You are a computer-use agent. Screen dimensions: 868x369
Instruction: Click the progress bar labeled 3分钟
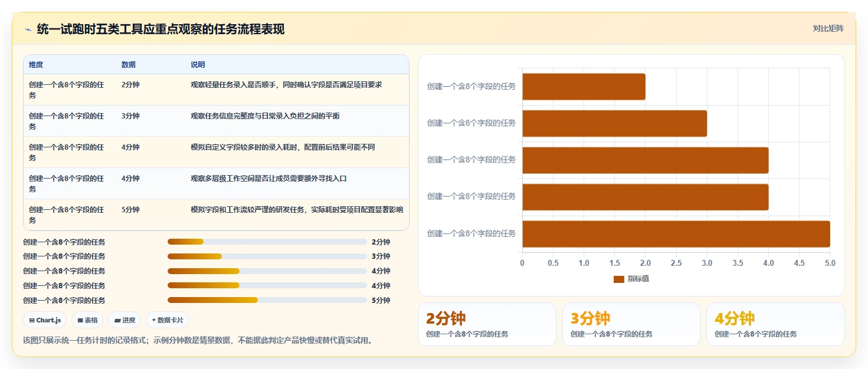coord(267,256)
